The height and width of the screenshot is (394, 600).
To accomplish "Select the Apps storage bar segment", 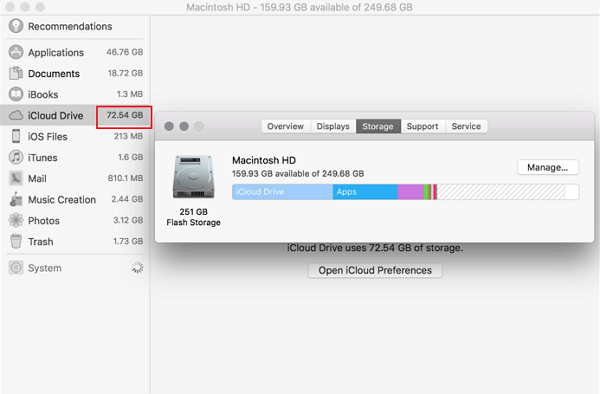I will (365, 192).
